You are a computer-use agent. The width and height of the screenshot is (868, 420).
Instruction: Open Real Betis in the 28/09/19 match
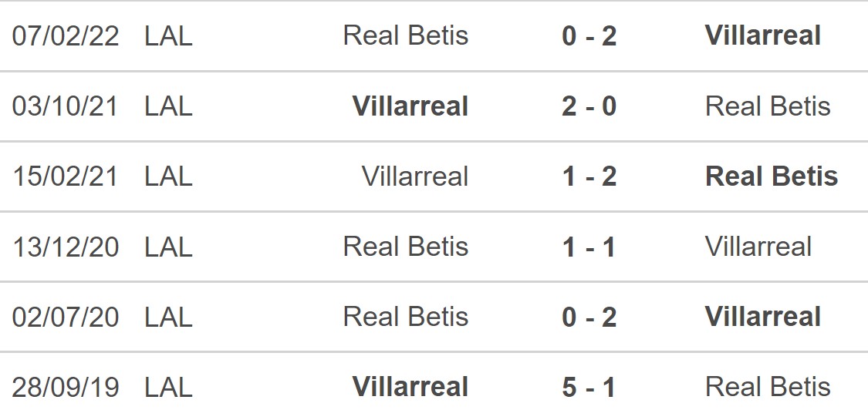[768, 387]
